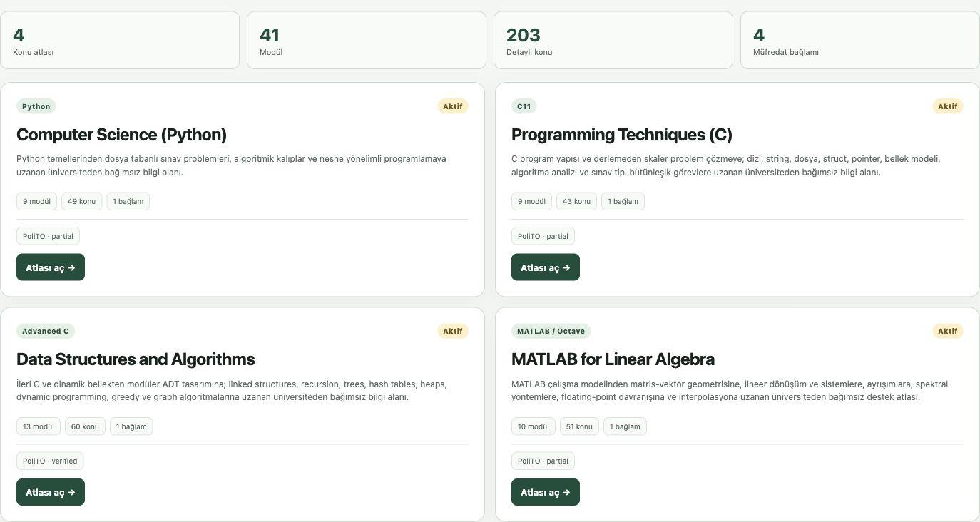The height and width of the screenshot is (522, 980).
Task: Click the Aktif badge on MATLAB card
Action: 948,331
